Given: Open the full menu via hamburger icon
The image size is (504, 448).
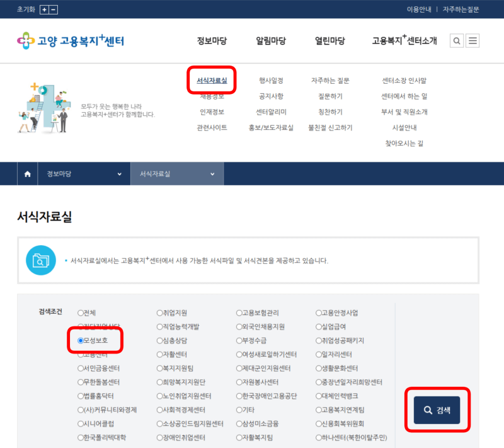Looking at the screenshot, I should [473, 40].
